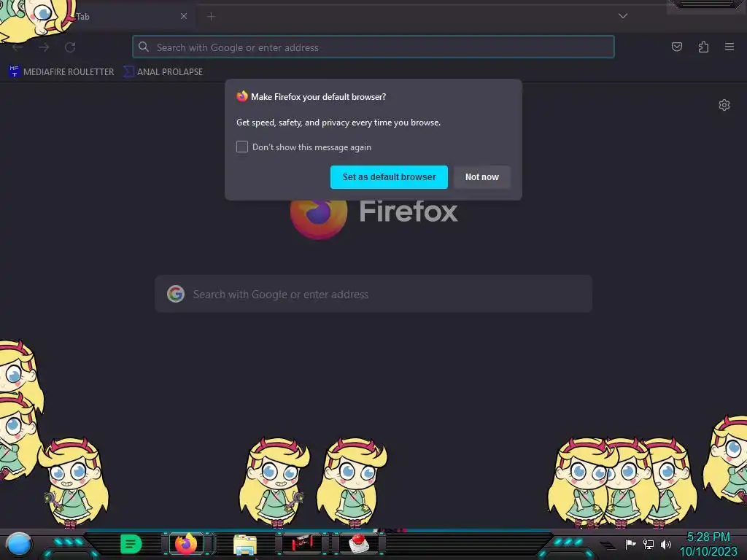Open the Firefox hamburger menu
747x560 pixels.
click(x=729, y=47)
